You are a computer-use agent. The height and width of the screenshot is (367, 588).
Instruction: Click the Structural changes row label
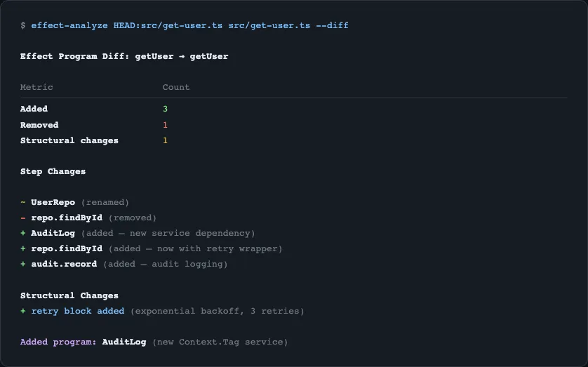click(x=69, y=140)
